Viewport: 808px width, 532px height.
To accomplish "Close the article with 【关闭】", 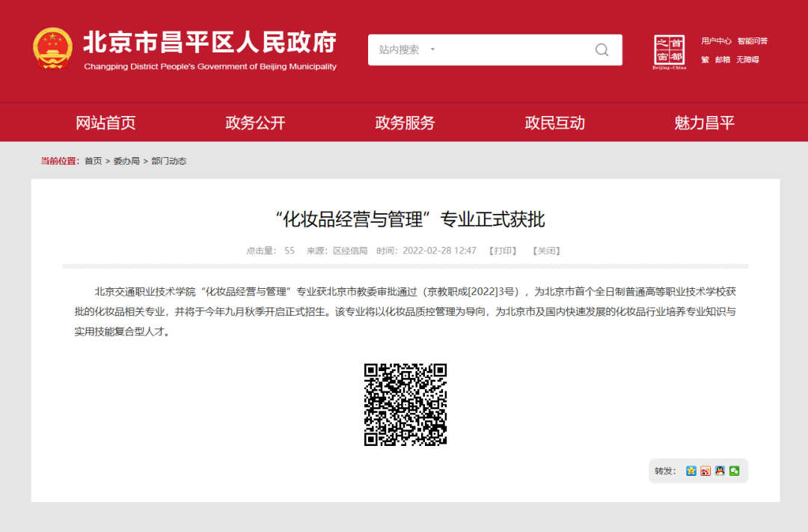I will click(546, 251).
